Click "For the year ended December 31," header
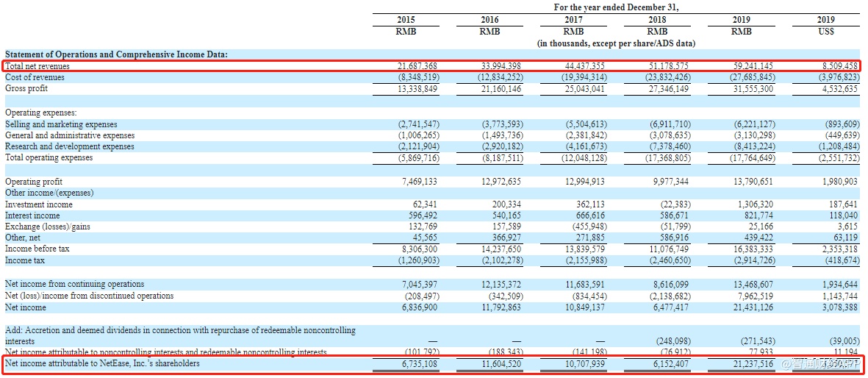The image size is (868, 378). (x=615, y=7)
